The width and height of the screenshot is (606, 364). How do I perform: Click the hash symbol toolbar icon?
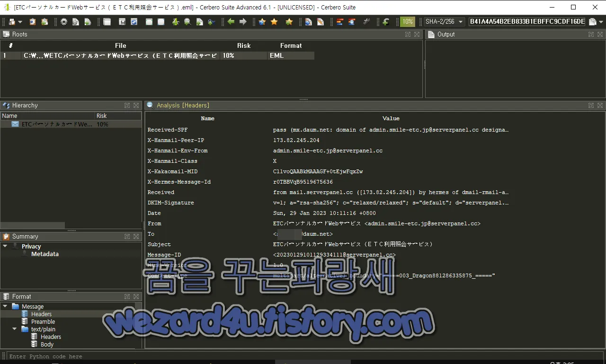[x=366, y=22]
